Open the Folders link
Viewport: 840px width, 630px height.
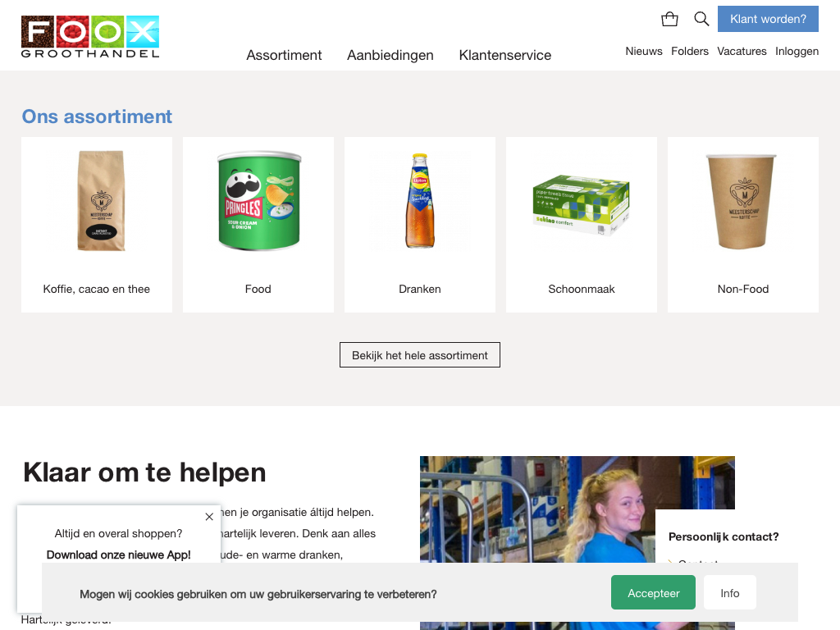690,51
